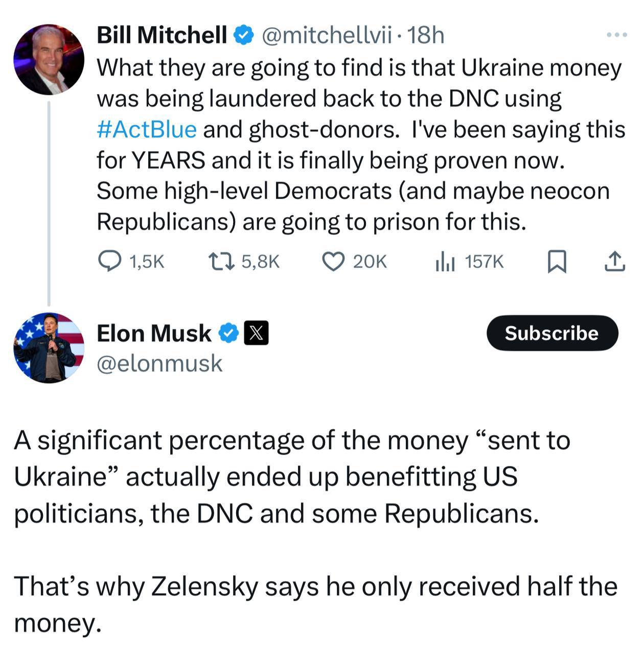Click the X affiliate badge beside Elon Musk
Image resolution: width=644 pixels, height=654 pixels.
click(257, 334)
